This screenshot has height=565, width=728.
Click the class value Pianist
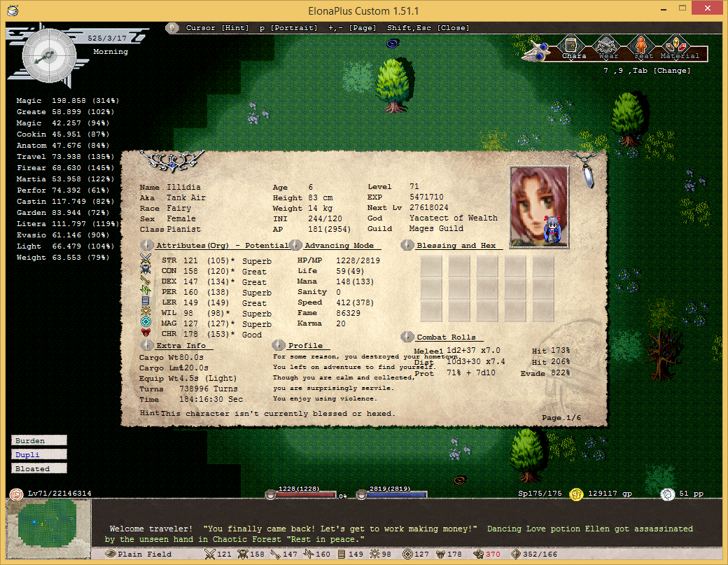(184, 229)
